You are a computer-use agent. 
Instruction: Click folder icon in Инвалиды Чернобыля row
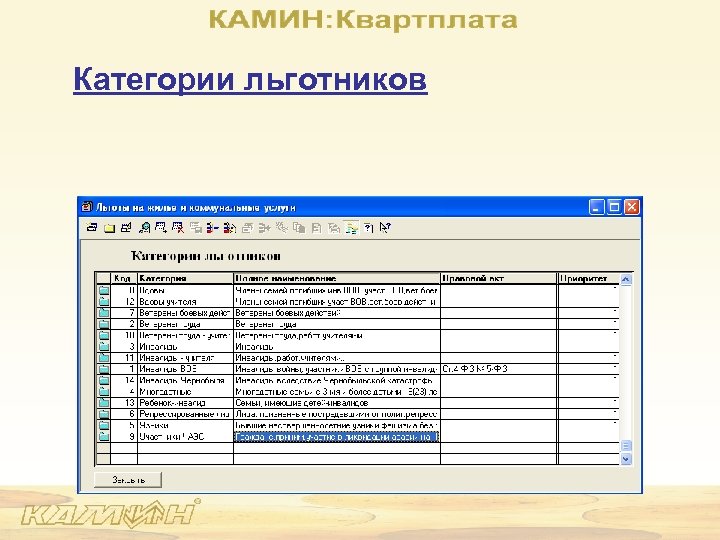104,380
